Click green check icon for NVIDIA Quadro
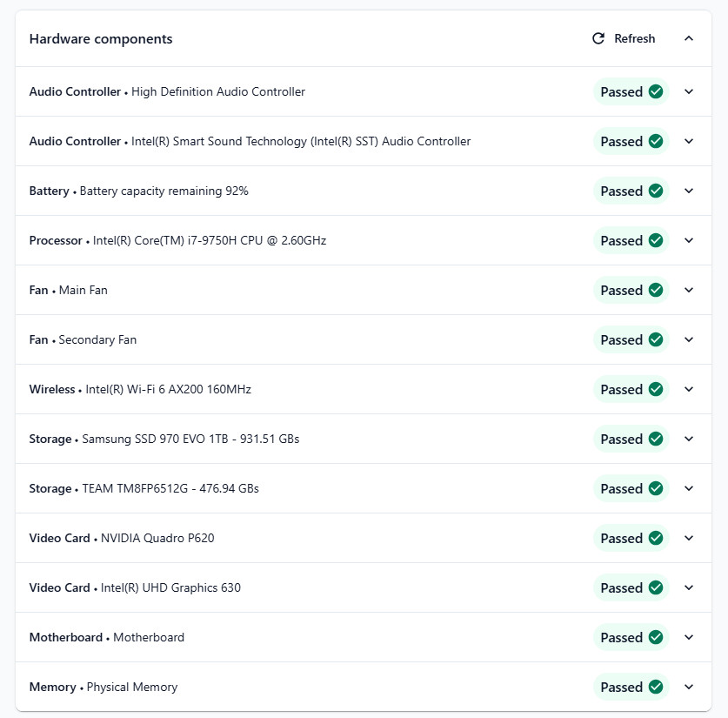The height and width of the screenshot is (718, 728). 656,538
